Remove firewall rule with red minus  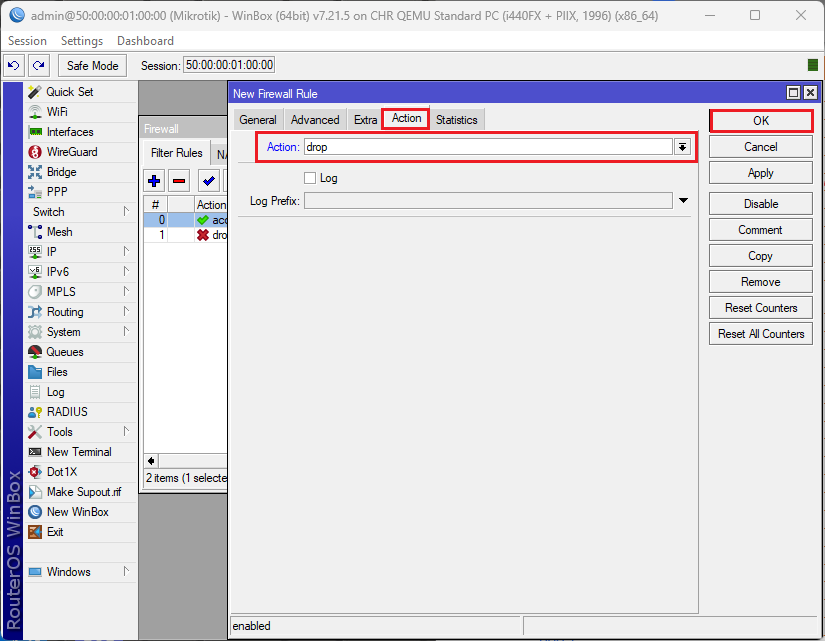[x=179, y=182]
